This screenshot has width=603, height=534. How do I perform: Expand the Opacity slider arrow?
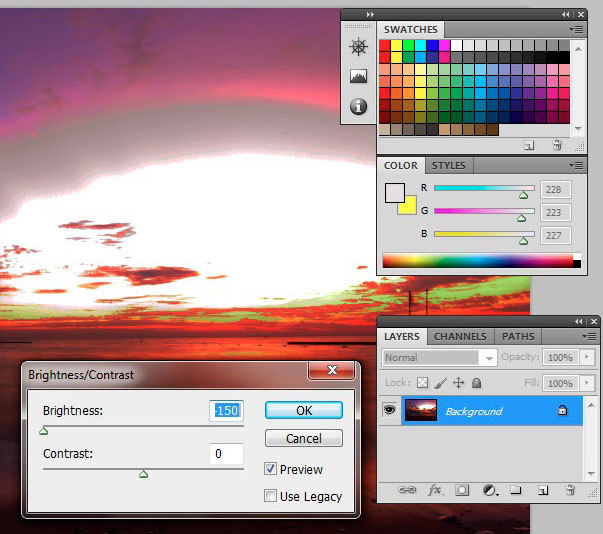[587, 357]
